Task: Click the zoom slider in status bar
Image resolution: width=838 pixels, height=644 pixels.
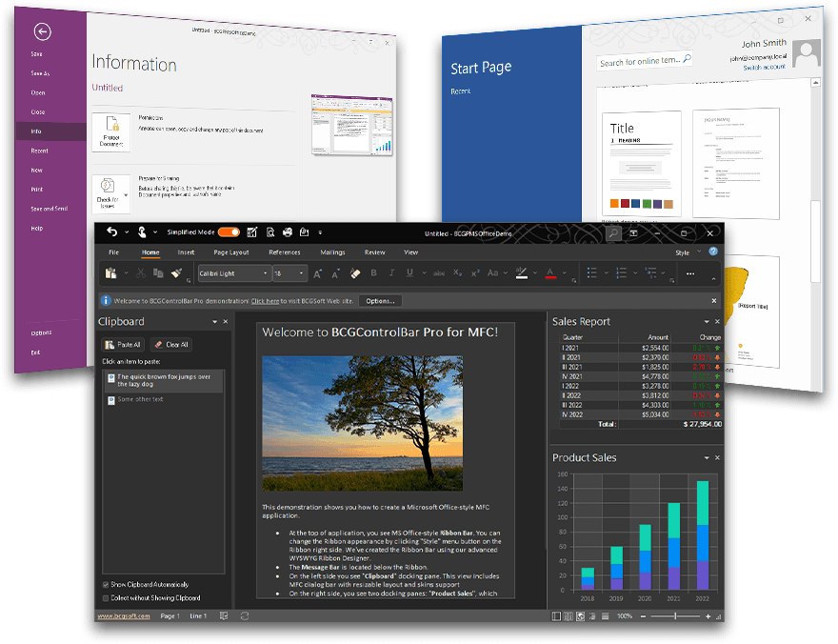Action: click(675, 616)
